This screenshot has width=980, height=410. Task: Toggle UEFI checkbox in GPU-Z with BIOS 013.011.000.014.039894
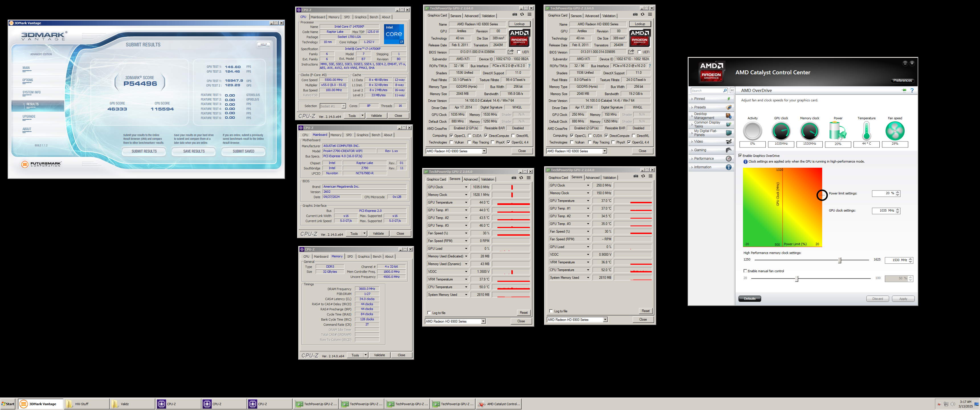[519, 52]
